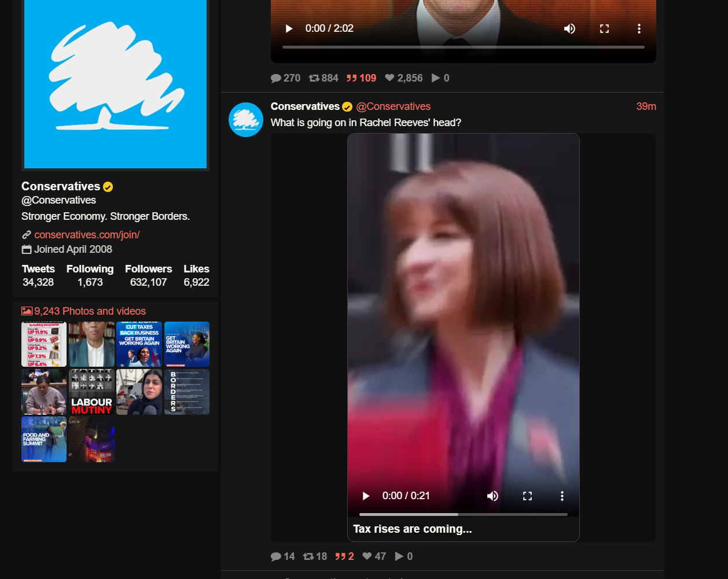Seek along the 2:02 video progress bar
The height and width of the screenshot is (579, 728).
point(463,47)
